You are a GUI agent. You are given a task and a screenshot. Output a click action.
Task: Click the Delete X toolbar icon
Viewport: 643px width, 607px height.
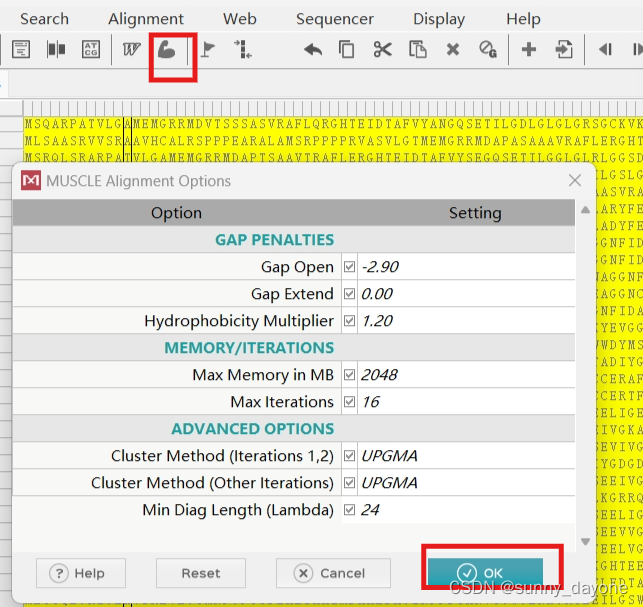point(453,50)
